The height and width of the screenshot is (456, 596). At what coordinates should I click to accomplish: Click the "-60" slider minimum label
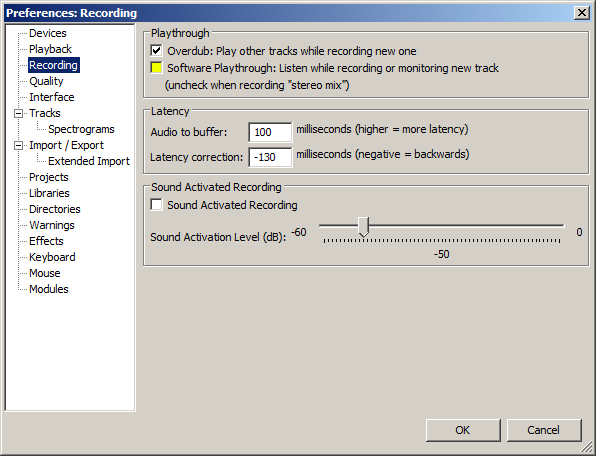(299, 232)
